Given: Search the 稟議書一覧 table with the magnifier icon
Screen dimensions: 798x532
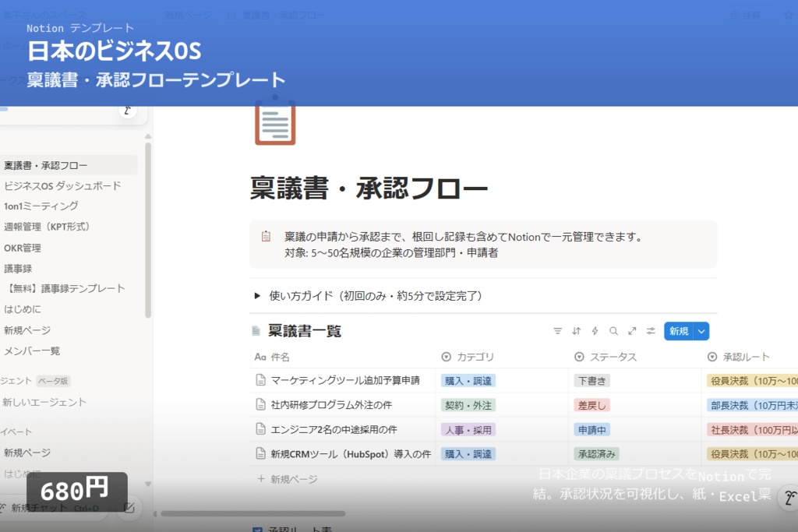Looking at the screenshot, I should [613, 331].
